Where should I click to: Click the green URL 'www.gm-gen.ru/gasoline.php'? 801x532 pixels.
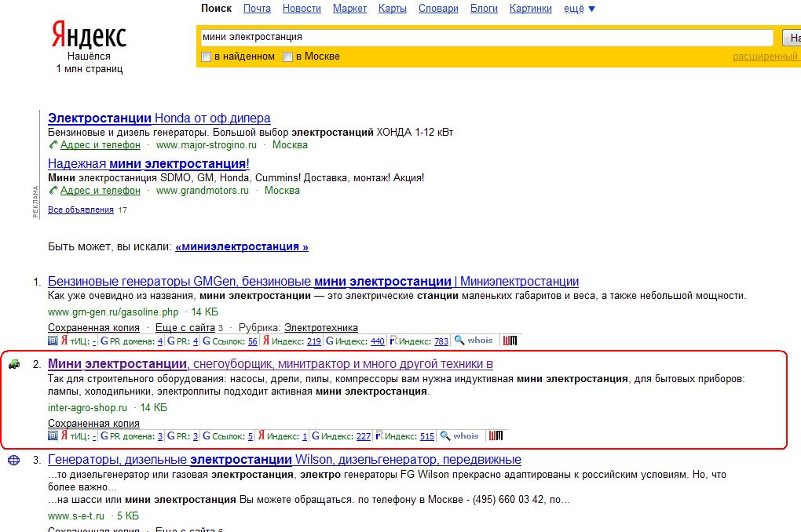[113, 312]
